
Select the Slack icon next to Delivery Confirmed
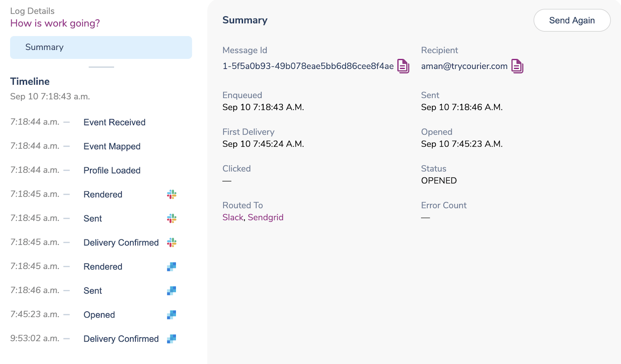click(172, 242)
